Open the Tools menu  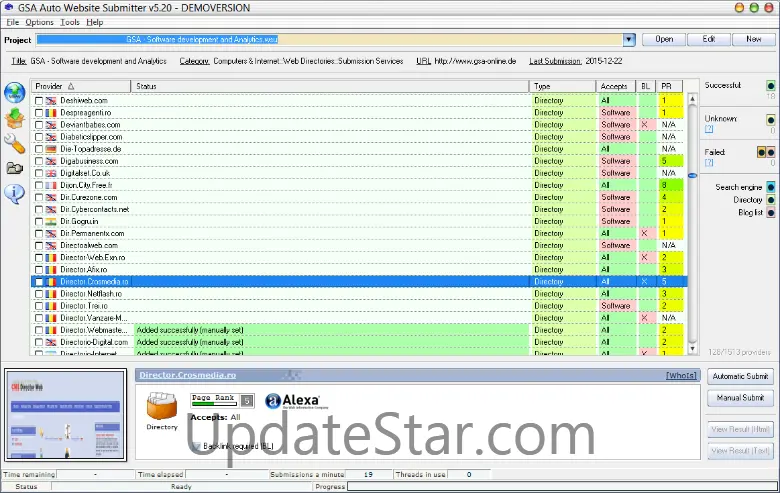pos(70,22)
